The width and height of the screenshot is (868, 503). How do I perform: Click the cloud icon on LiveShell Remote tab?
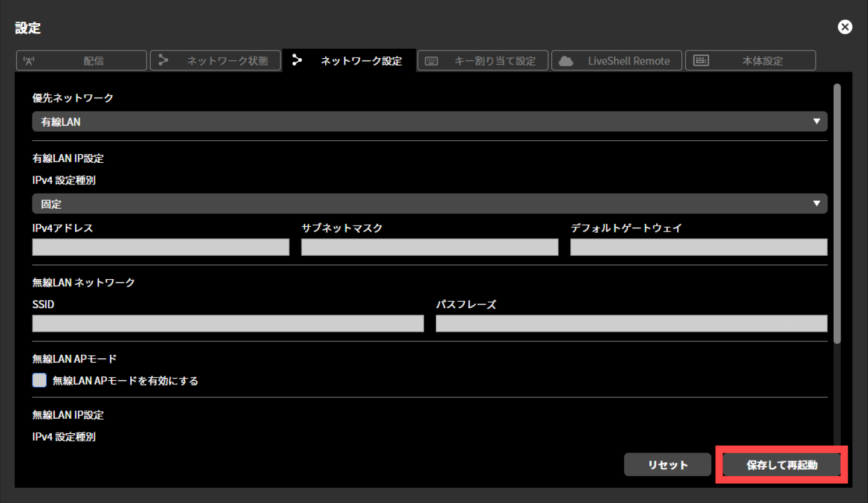(x=565, y=60)
